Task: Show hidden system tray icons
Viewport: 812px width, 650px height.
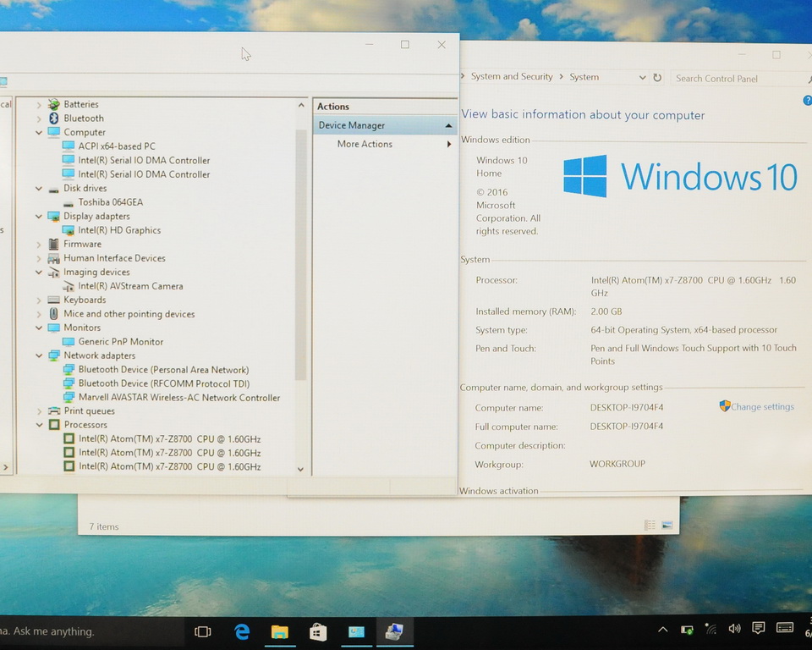Action: point(662,630)
